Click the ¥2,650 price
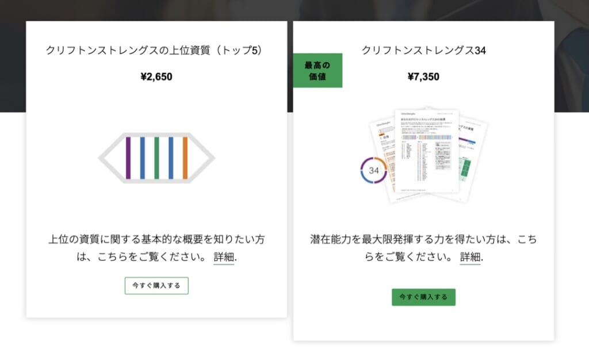The image size is (589, 364). click(x=156, y=76)
